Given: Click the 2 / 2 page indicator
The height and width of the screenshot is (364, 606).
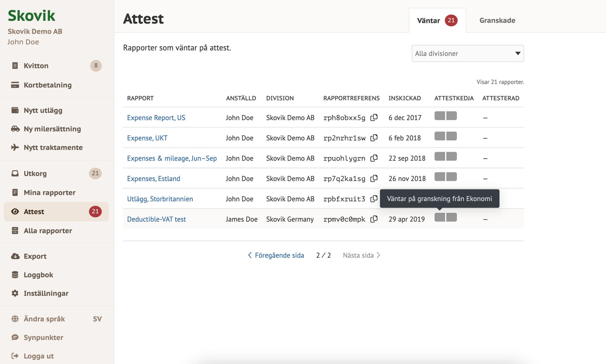Looking at the screenshot, I should pos(324,255).
